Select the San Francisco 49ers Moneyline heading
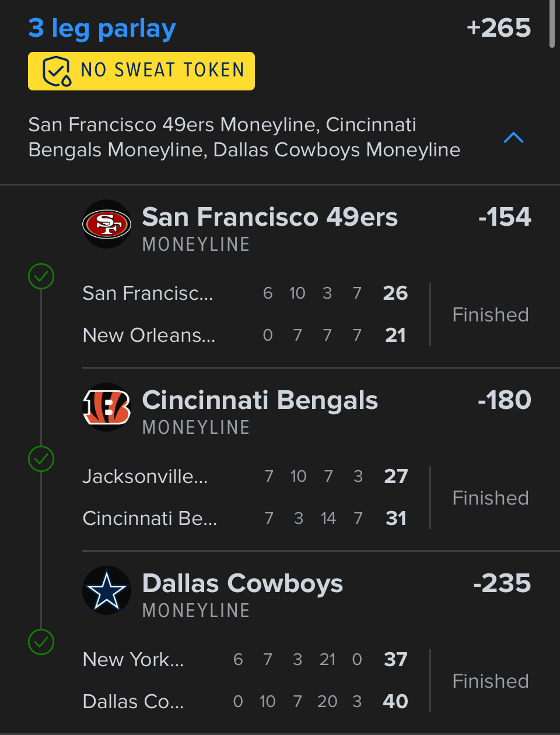 [269, 217]
